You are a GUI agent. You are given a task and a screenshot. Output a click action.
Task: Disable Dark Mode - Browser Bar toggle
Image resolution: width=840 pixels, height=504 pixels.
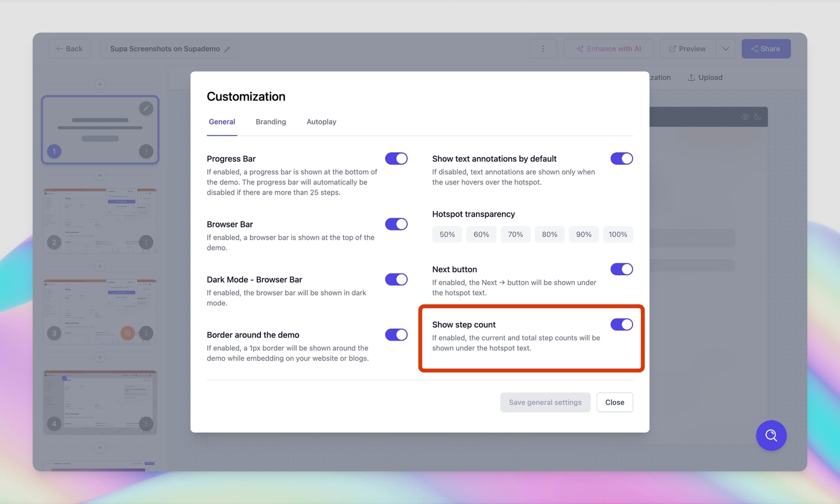pos(396,279)
